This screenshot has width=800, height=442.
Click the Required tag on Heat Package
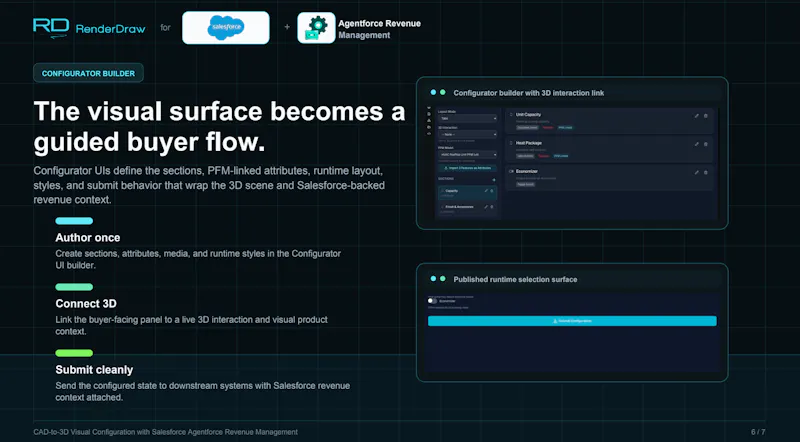click(543, 156)
